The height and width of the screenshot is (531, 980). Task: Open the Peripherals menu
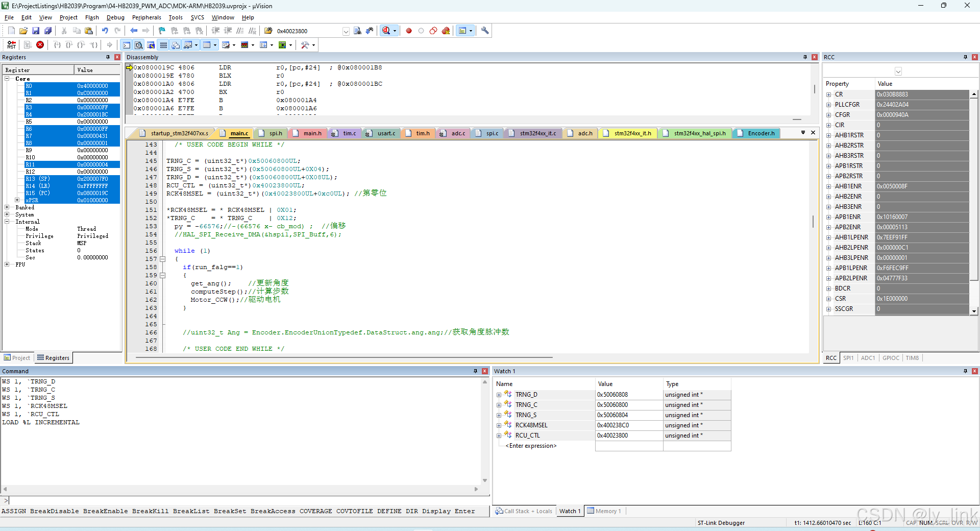(x=146, y=17)
